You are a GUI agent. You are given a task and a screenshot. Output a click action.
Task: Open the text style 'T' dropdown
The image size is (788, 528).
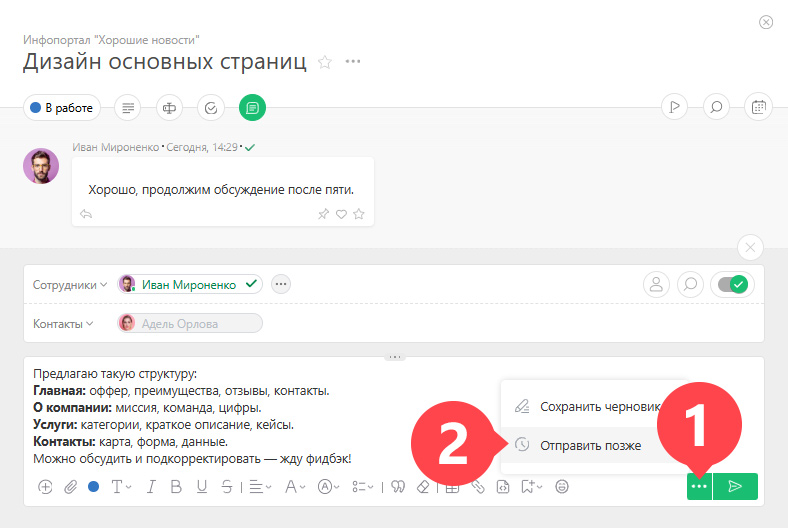tap(121, 487)
